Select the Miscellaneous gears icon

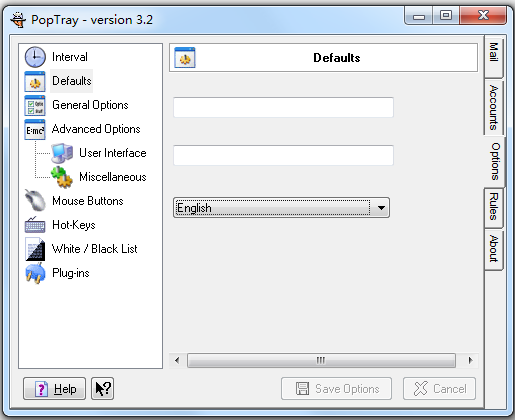pos(62,177)
